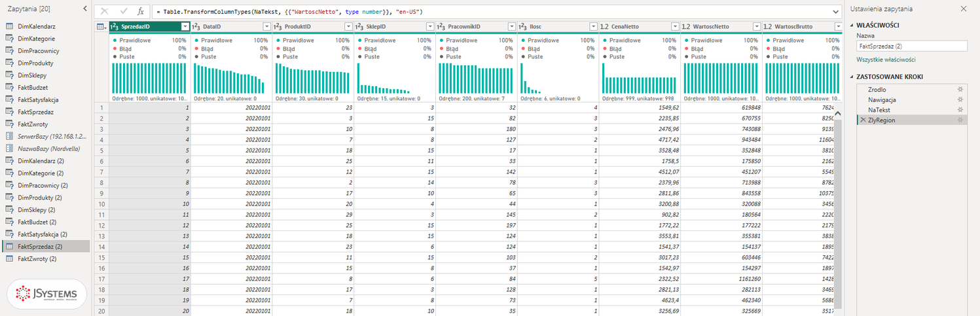Change data type icon of SprzedazID column
The image size is (980, 316).
coord(115,26)
